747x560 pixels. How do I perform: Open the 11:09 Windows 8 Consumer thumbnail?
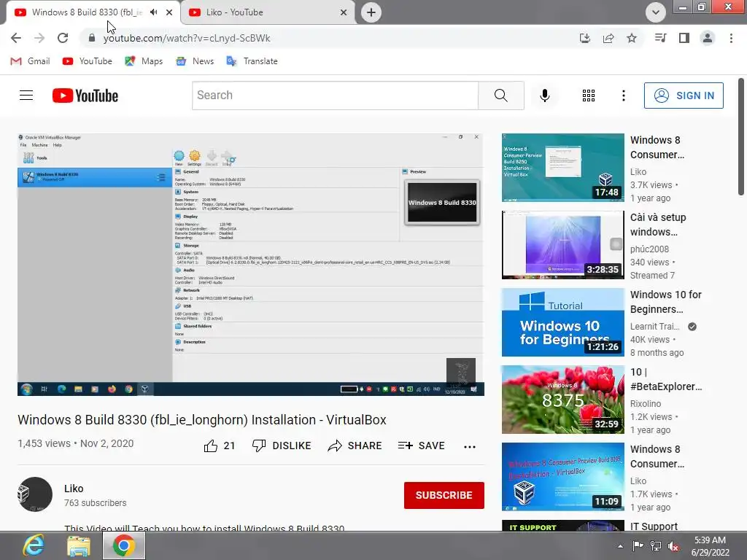coord(562,477)
